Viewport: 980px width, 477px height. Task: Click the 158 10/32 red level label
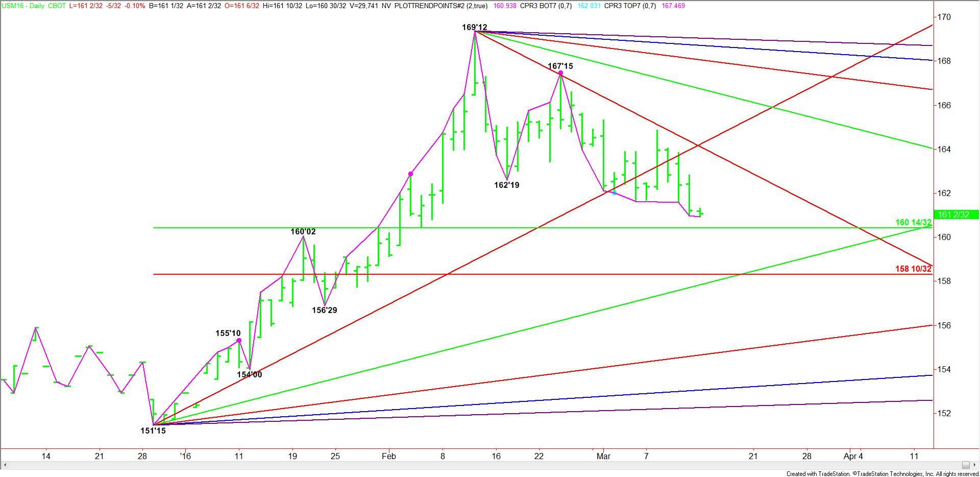pos(913,269)
